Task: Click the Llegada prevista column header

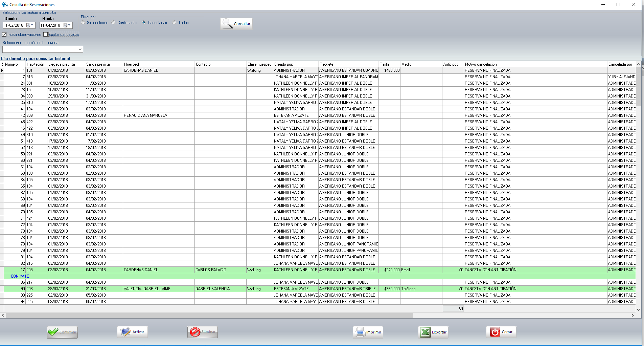Action: (62, 64)
